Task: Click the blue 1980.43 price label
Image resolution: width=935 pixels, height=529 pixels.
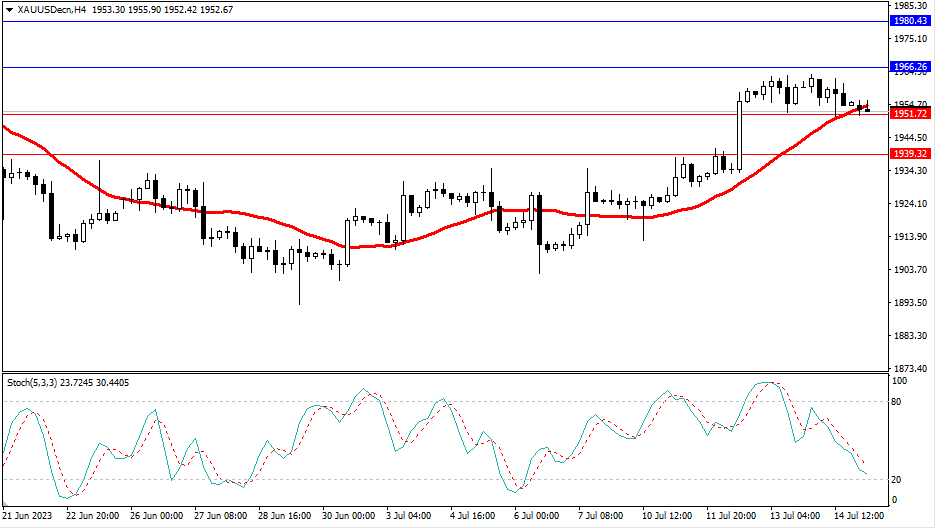Action: click(911, 20)
